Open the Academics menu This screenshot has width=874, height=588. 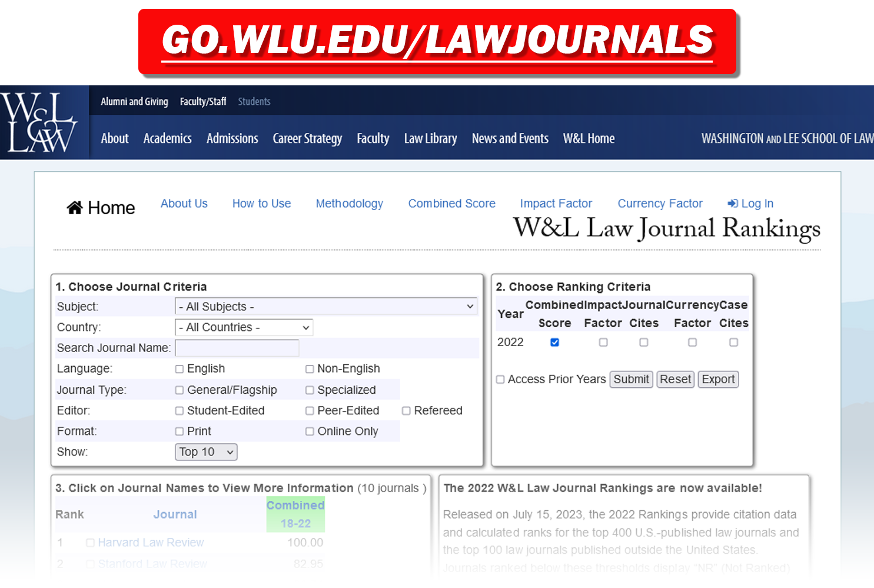click(x=168, y=138)
